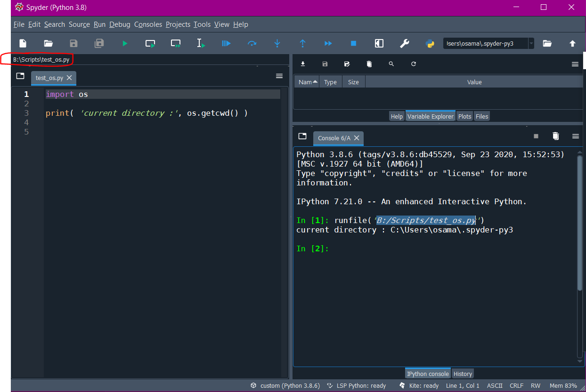Click Save data as in Variable Explorer
Screen dimensions: 586x392
pos(347,64)
